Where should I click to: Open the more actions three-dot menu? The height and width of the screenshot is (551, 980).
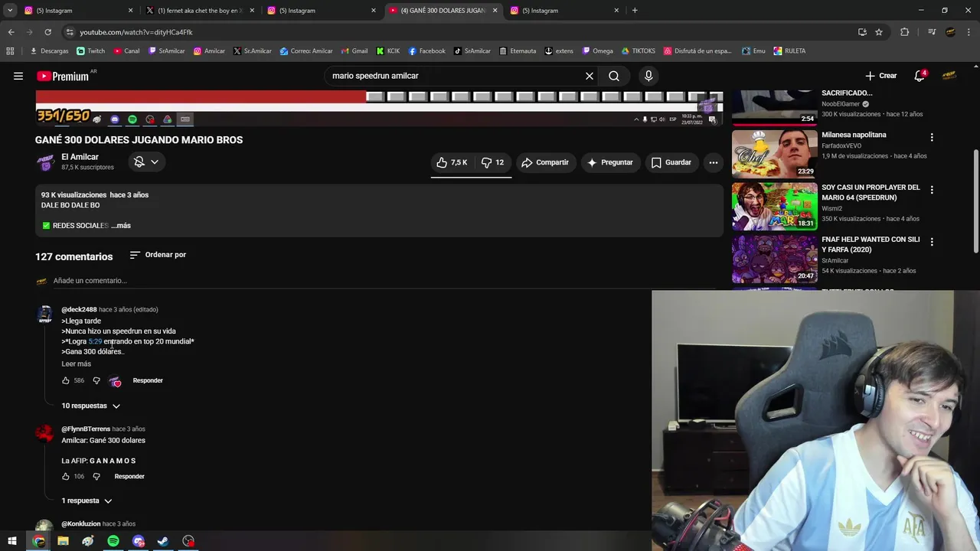pyautogui.click(x=714, y=162)
